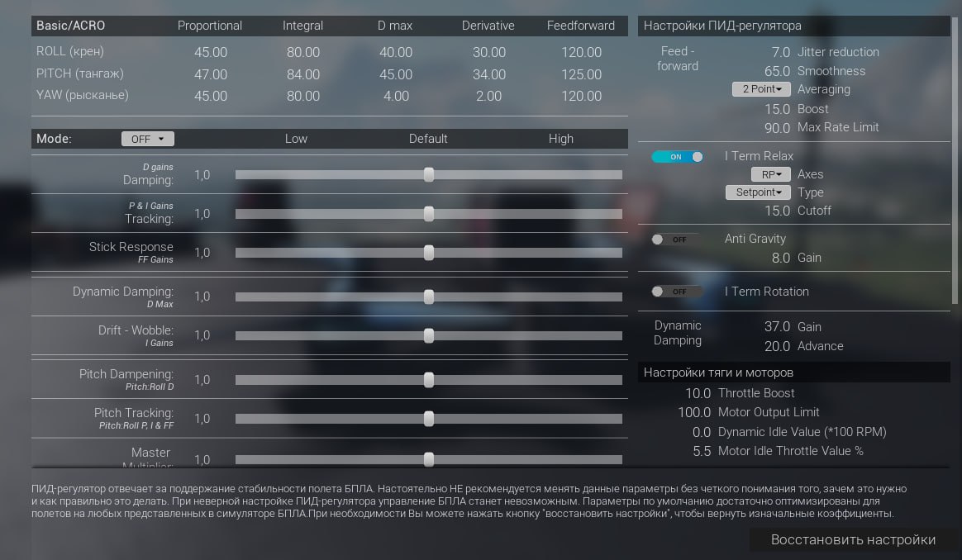Click the Default slider scale label
Screen dimensions: 962x560
coord(427,139)
